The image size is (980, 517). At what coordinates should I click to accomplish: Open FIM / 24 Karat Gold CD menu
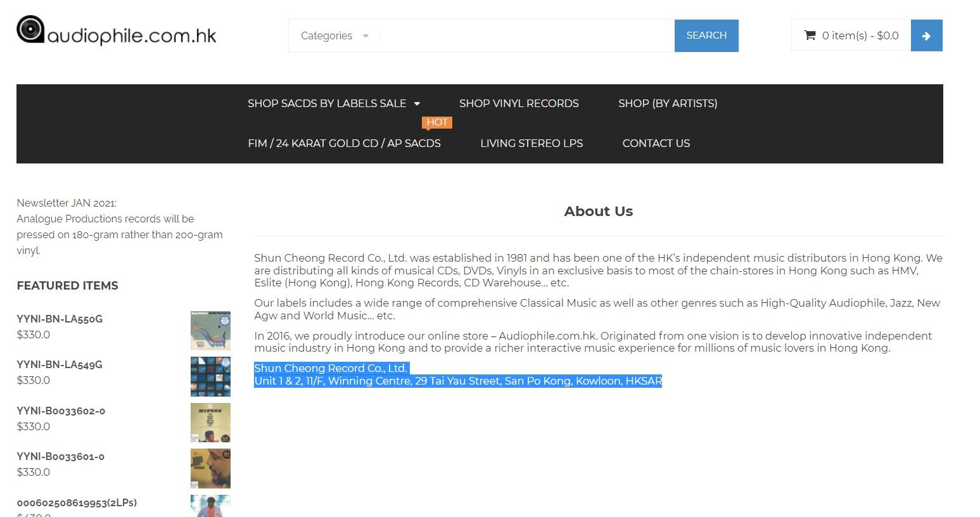pos(344,143)
